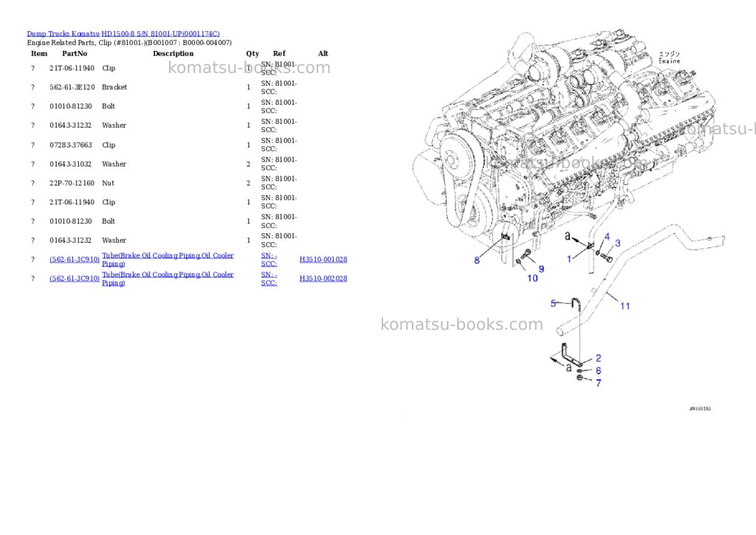Click diagram callout number 8
Screen dimensions: 756x535
(477, 260)
